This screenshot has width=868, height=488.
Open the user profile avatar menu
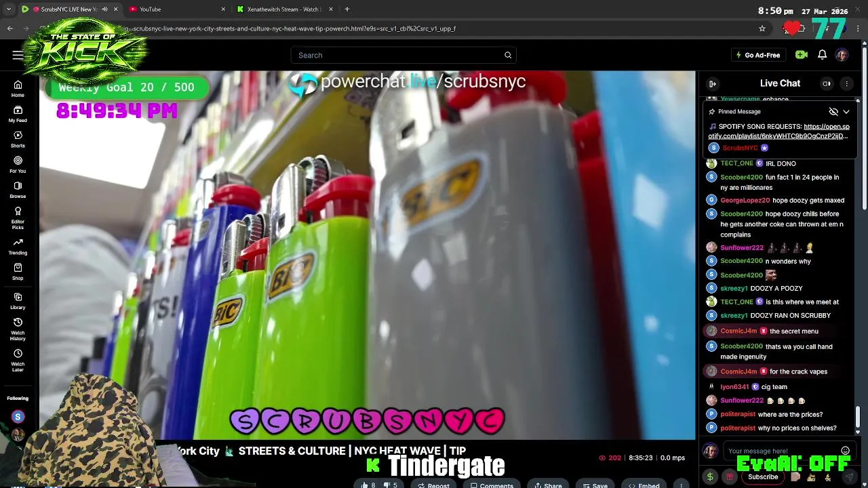[x=842, y=55]
